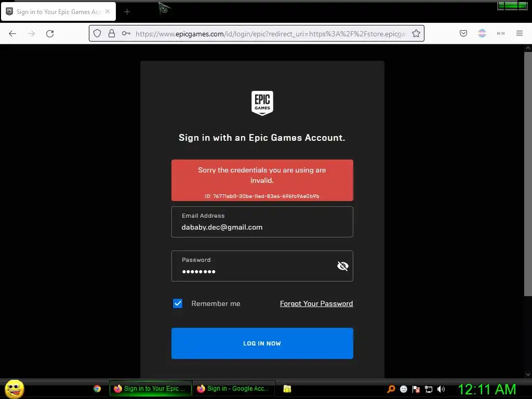Open the smiley face start button
Image resolution: width=532 pixels, height=399 pixels.
point(14,389)
